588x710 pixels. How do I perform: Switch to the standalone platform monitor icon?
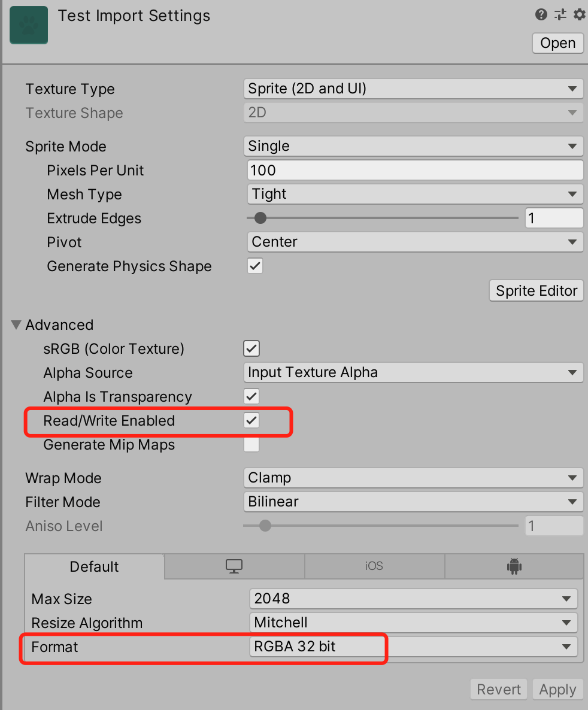click(234, 566)
